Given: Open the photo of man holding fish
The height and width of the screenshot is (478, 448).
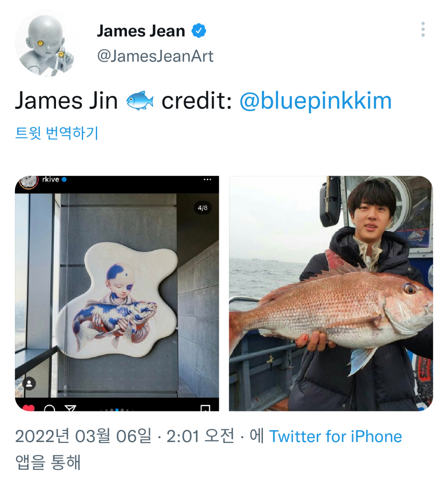Looking at the screenshot, I should 331,294.
